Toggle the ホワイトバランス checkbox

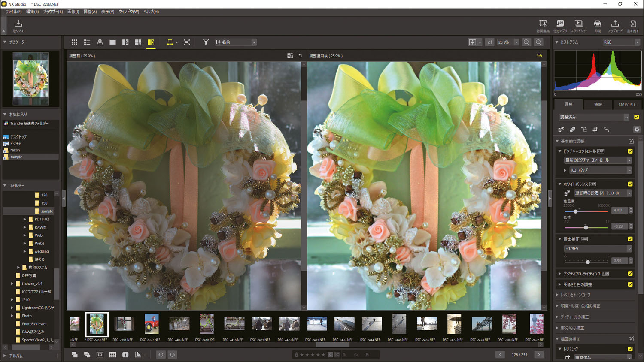(x=630, y=184)
